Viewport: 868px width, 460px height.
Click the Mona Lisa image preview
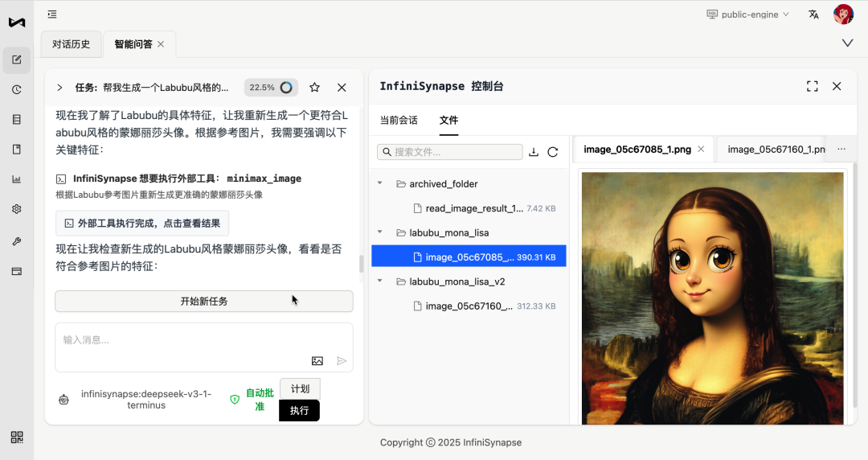[x=712, y=298]
